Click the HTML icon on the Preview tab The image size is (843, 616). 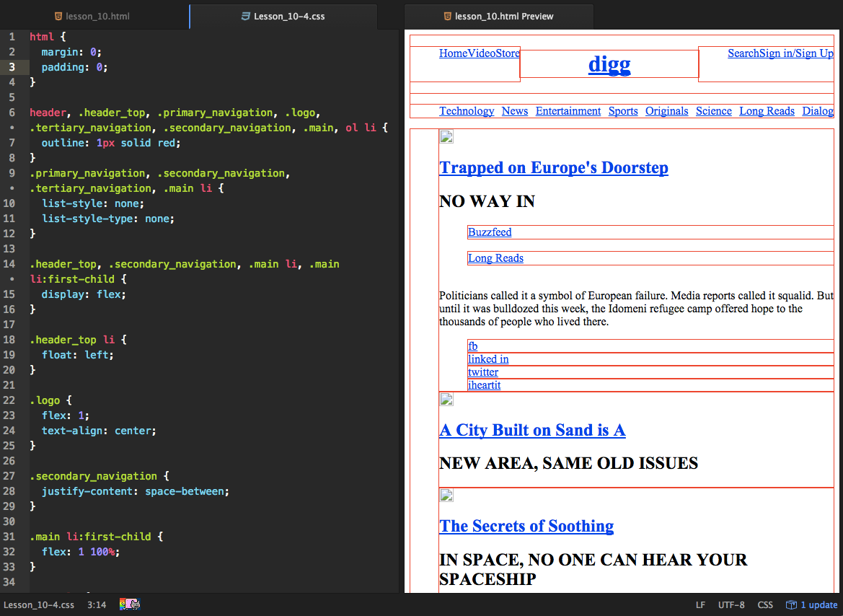click(447, 16)
